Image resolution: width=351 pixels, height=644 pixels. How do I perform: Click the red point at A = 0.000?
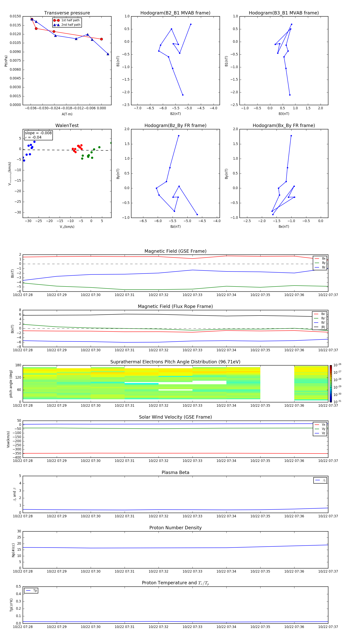click(x=101, y=39)
